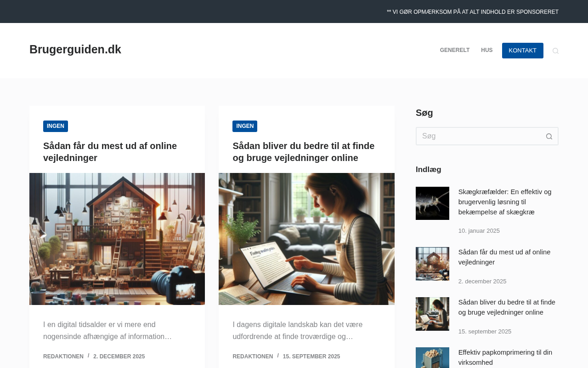Image resolution: width=588 pixels, height=368 pixels.
Task: Open sidebar thumbnail for finde og bruge post
Action: (x=432, y=314)
